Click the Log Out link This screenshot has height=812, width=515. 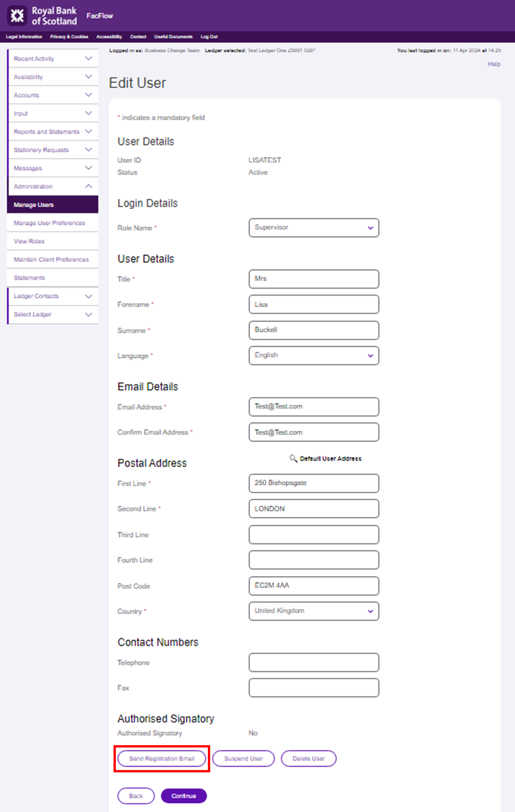(x=209, y=37)
